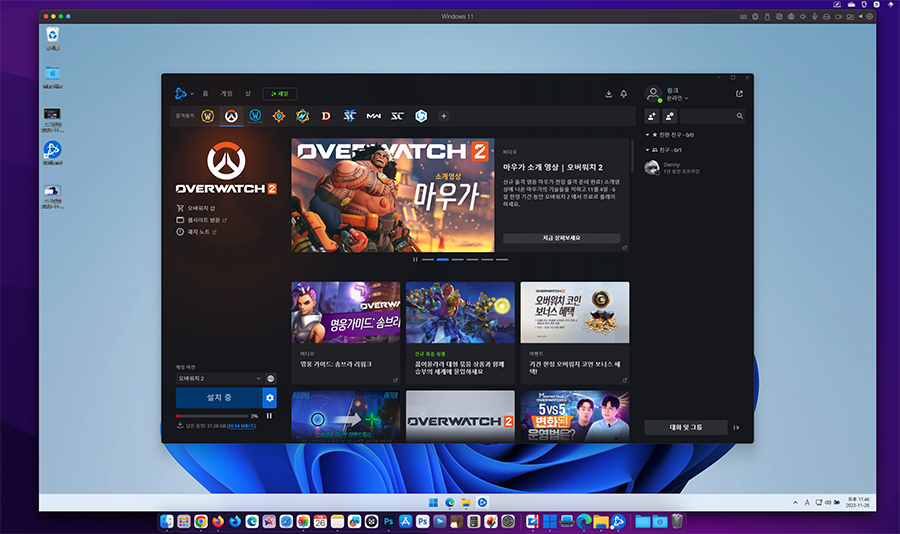Open Microsoft Edge in Windows taskbar

pyautogui.click(x=449, y=502)
